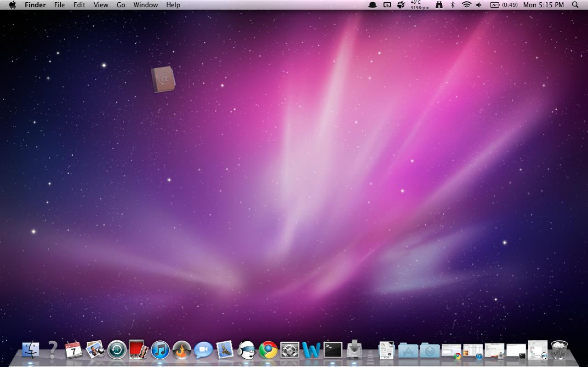588x367 pixels.
Task: Restore minimized Terminal window thumbnail
Action: pos(516,351)
